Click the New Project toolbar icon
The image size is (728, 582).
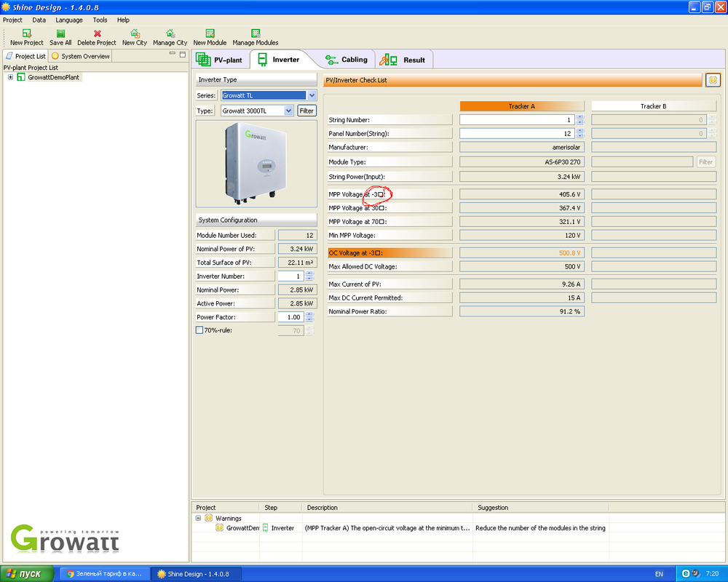click(27, 33)
